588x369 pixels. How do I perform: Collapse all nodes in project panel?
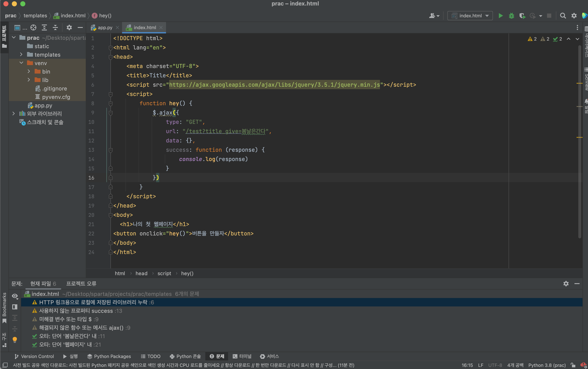[x=55, y=27]
